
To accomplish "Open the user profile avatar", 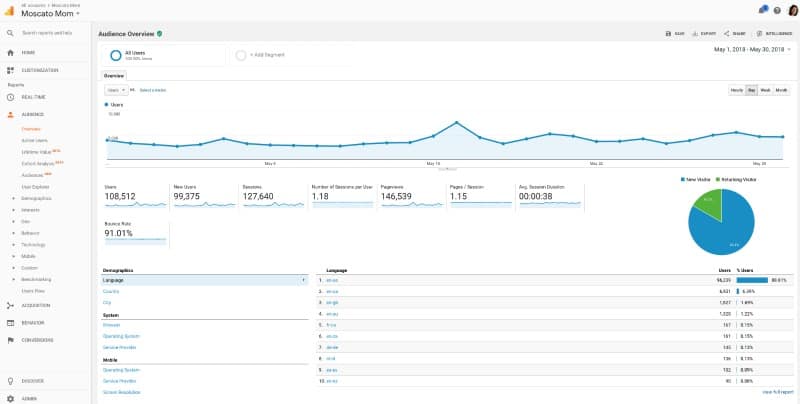I will tap(793, 10).
